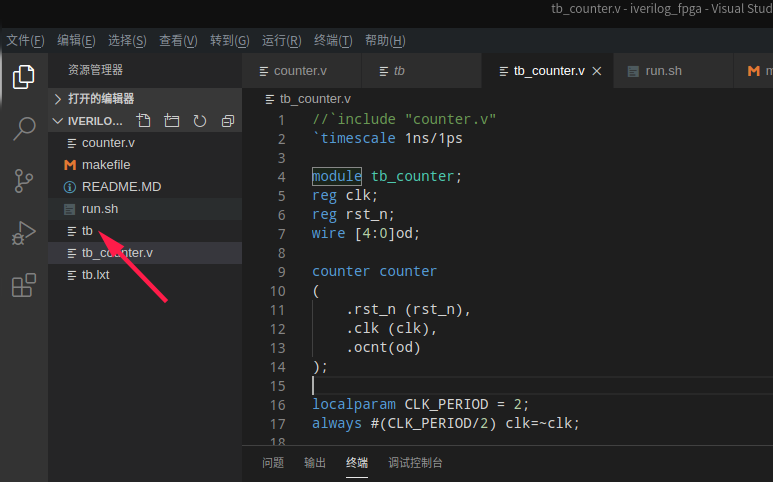
Task: Open the Source Control view
Action: click(x=24, y=181)
